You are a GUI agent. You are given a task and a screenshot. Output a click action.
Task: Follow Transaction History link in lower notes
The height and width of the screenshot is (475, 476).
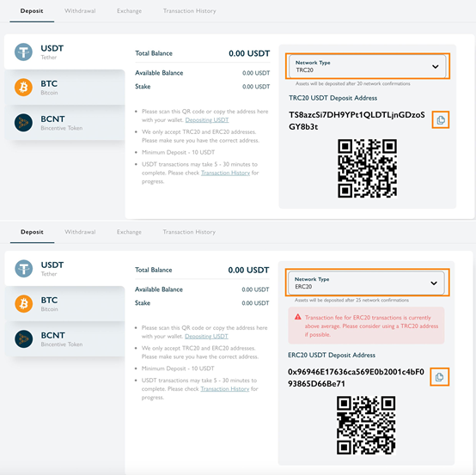225,389
